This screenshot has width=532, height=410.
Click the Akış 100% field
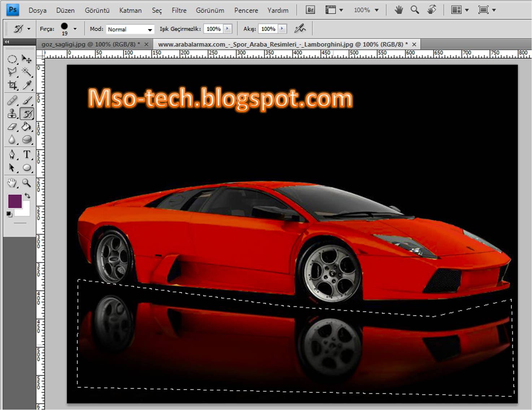268,29
